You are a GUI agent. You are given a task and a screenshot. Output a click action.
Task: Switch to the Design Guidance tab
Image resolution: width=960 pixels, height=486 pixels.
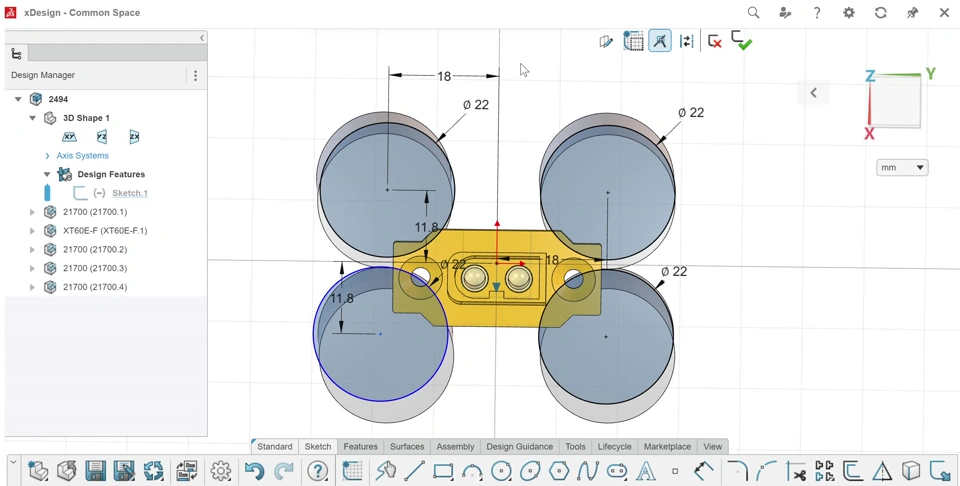(519, 447)
